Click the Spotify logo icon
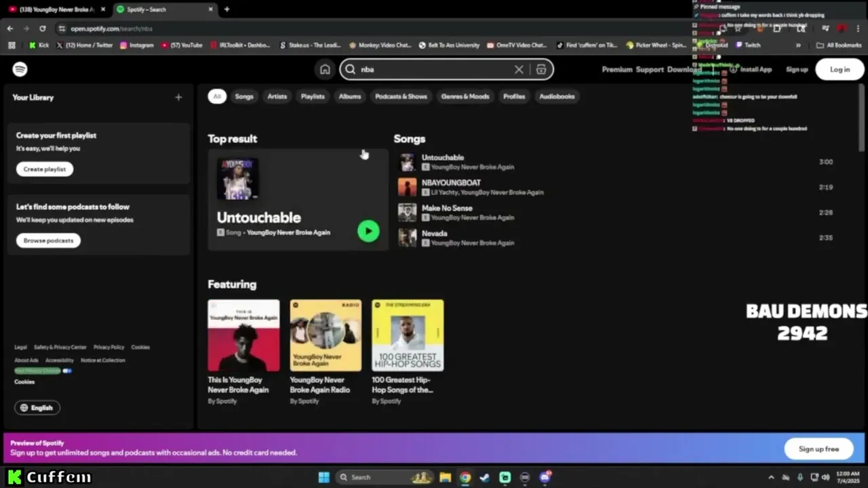The image size is (868, 488). 20,69
